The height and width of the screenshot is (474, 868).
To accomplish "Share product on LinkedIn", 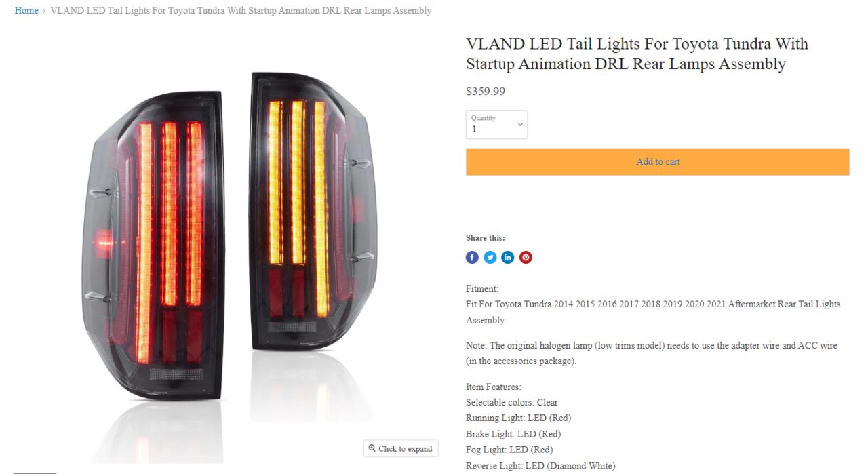I will pos(508,258).
